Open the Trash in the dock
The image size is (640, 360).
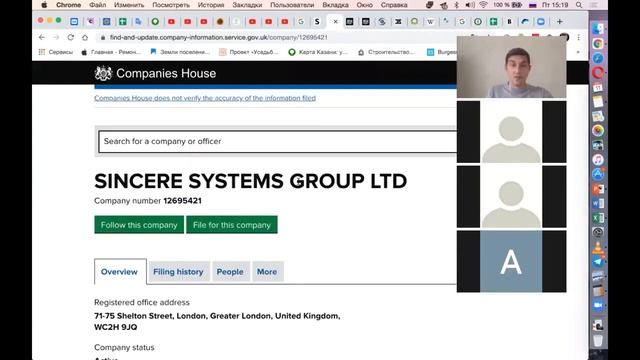[x=598, y=340]
